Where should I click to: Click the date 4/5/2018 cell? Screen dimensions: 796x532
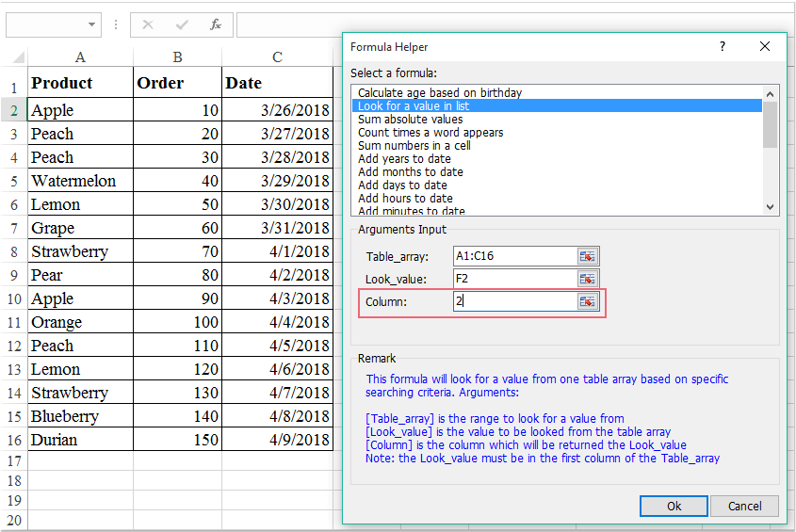[277, 346]
